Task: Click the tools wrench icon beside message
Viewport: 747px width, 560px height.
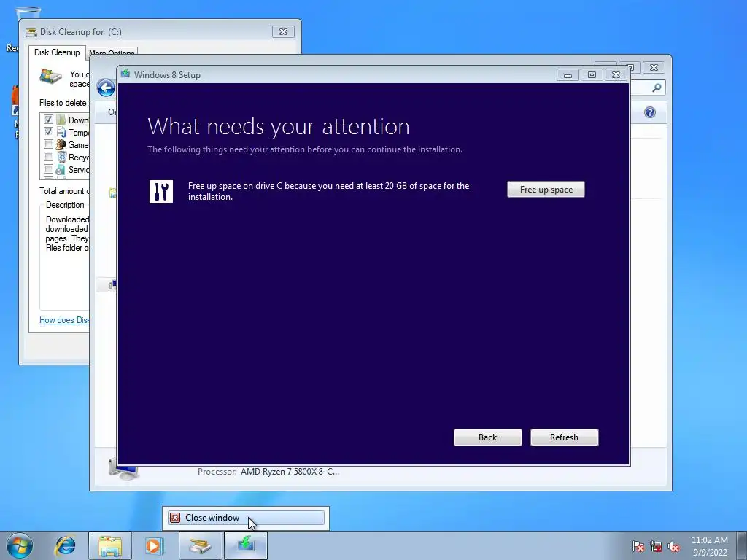Action: 161,192
